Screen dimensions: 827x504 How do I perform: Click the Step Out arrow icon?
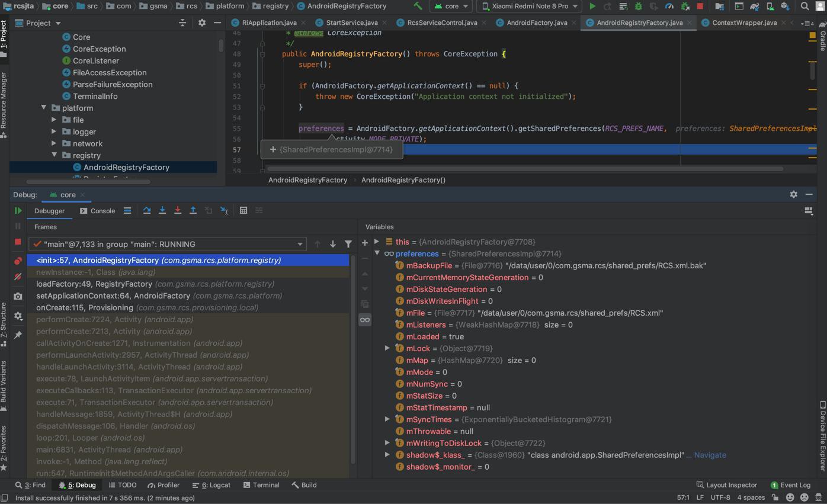pyautogui.click(x=193, y=210)
